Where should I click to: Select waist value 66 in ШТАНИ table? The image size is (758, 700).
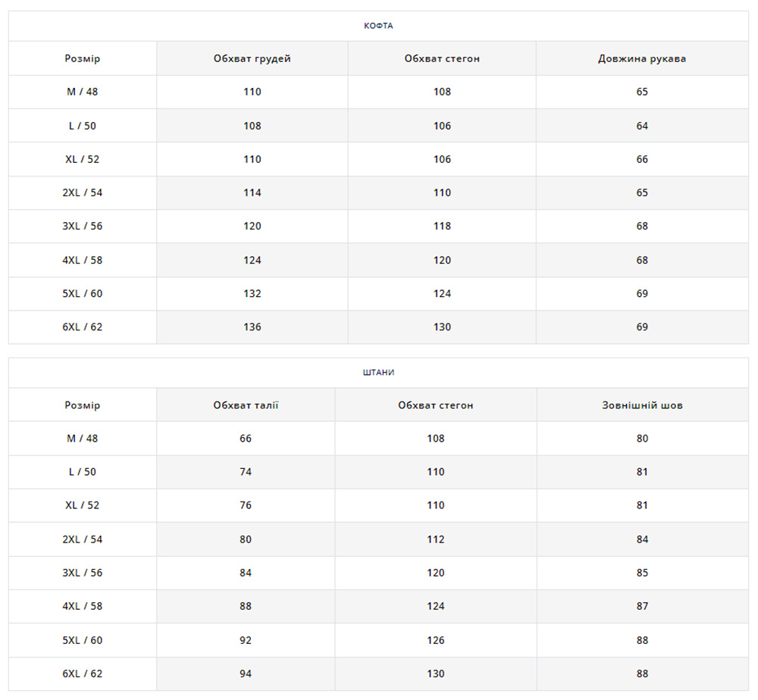[x=246, y=439]
